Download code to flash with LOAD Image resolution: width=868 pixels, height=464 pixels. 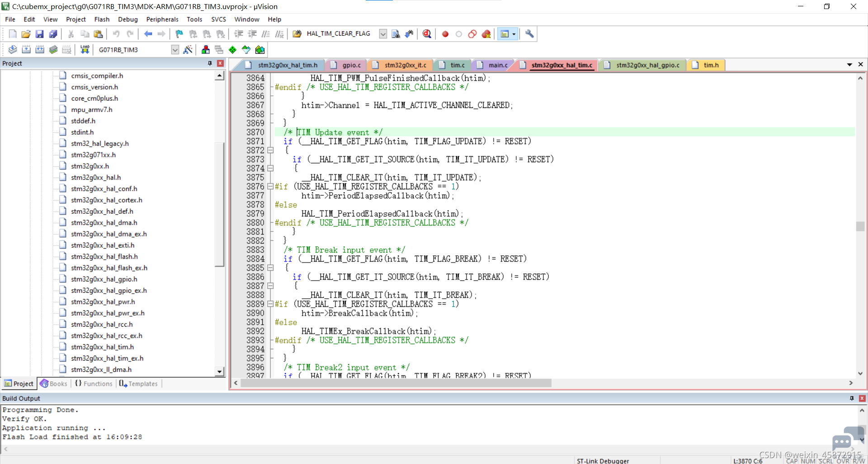(x=85, y=50)
